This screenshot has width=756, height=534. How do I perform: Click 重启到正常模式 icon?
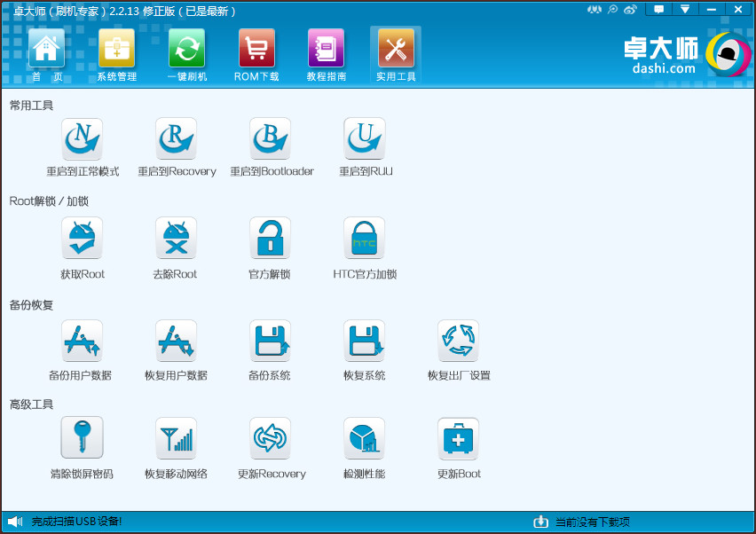(82, 138)
